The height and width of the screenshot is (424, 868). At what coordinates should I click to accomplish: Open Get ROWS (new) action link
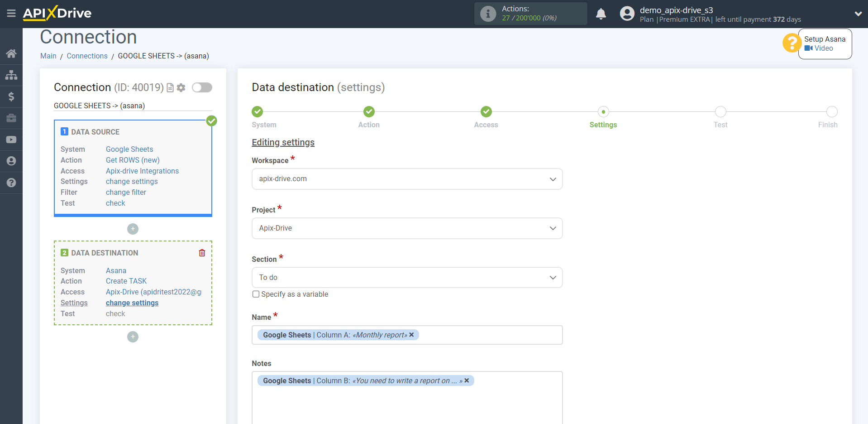pos(133,160)
